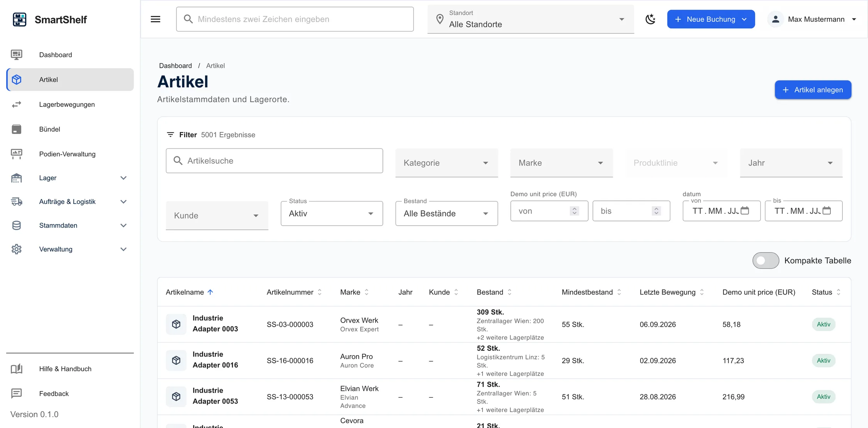Click the global search input field
This screenshot has height=428, width=868.
[295, 19]
